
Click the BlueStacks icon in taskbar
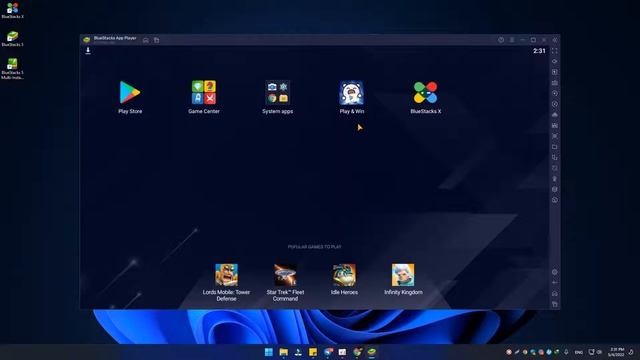pyautogui.click(x=371, y=352)
